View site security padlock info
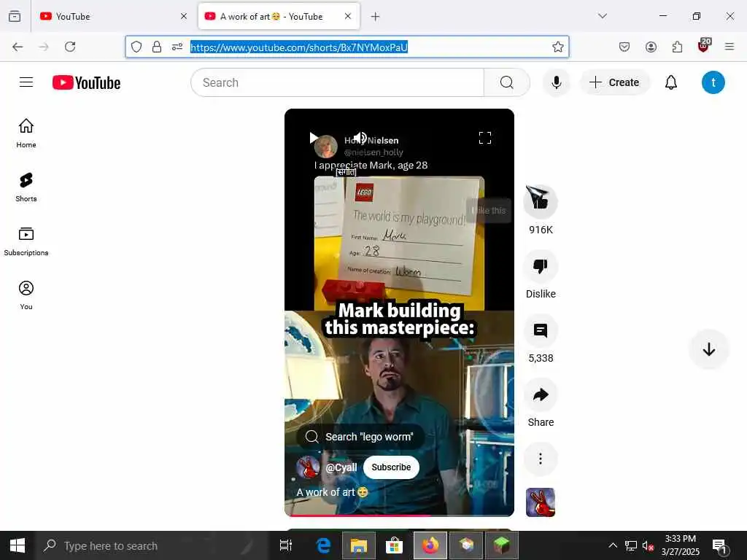Viewport: 747px width, 560px height. click(157, 47)
